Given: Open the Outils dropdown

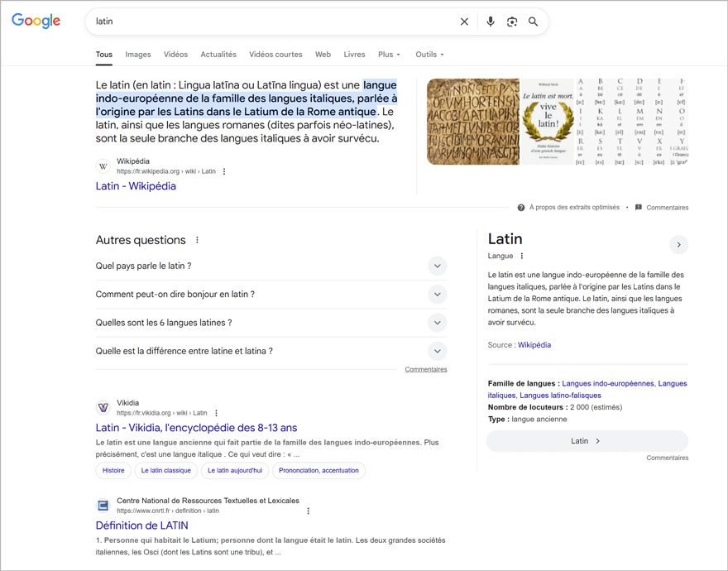Looking at the screenshot, I should (429, 54).
